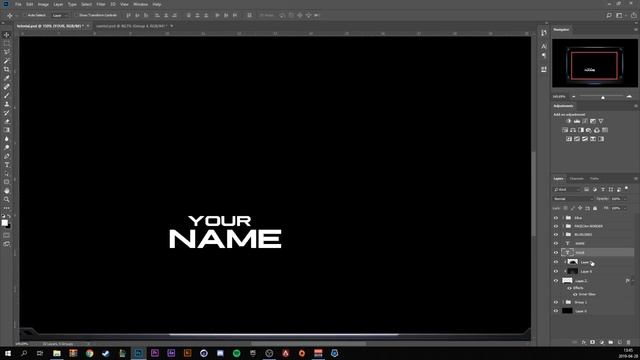The width and height of the screenshot is (640, 360).
Task: Create a new group folder
Action: [611, 342]
